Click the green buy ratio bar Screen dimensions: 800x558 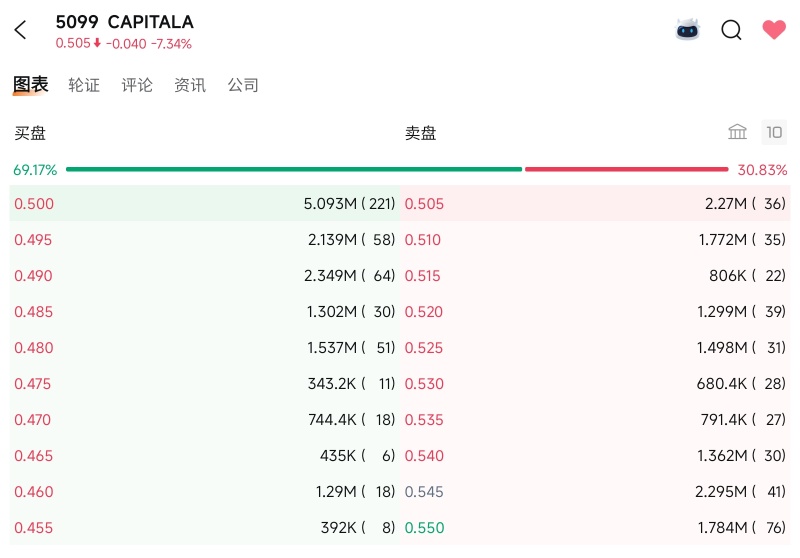tap(294, 169)
